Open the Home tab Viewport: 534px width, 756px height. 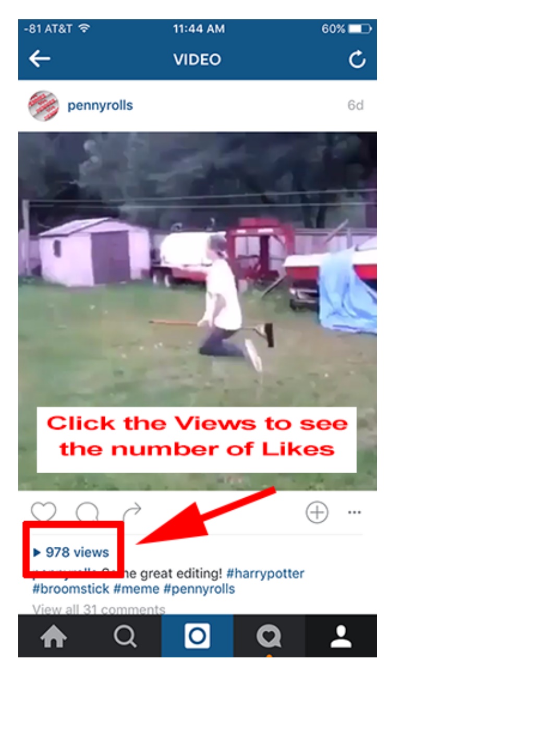[54, 637]
